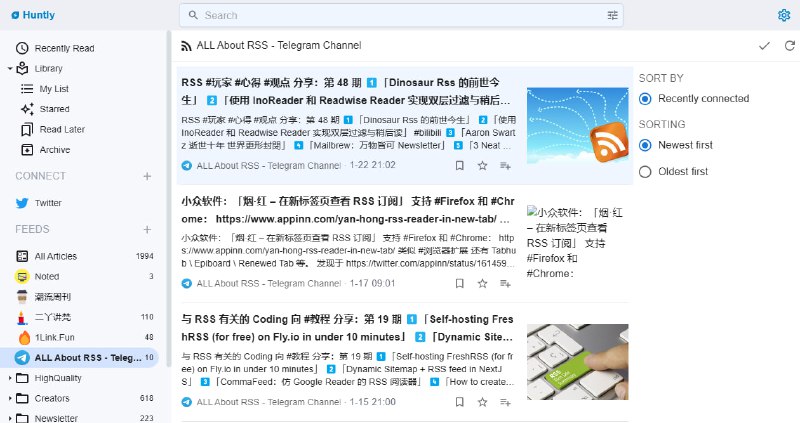Image resolution: width=800 pixels, height=423 pixels.
Task: Open settings gear in top right
Action: click(784, 15)
